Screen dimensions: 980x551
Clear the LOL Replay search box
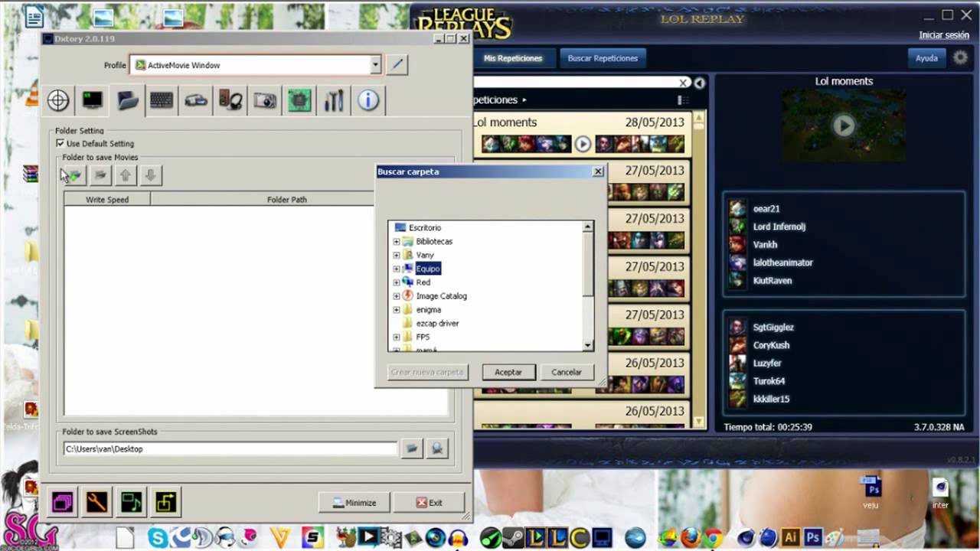(x=684, y=83)
